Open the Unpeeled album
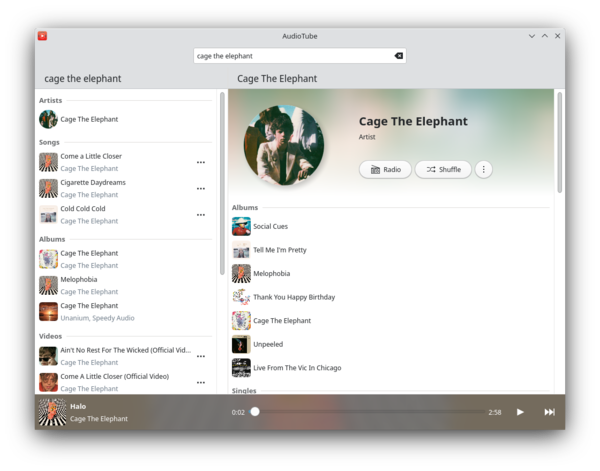The image size is (600, 471). 390,344
